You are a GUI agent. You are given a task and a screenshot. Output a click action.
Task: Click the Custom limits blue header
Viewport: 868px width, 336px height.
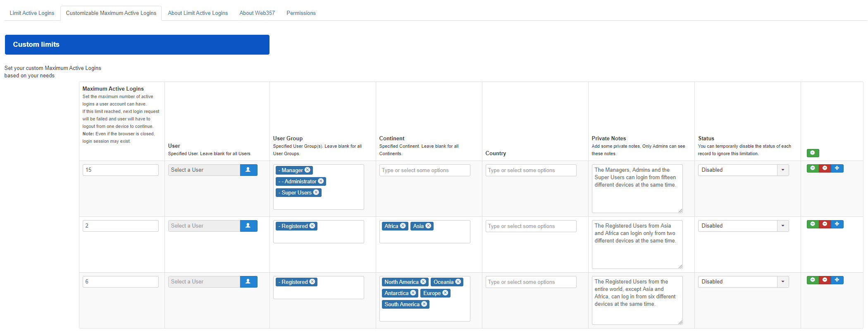pos(137,45)
